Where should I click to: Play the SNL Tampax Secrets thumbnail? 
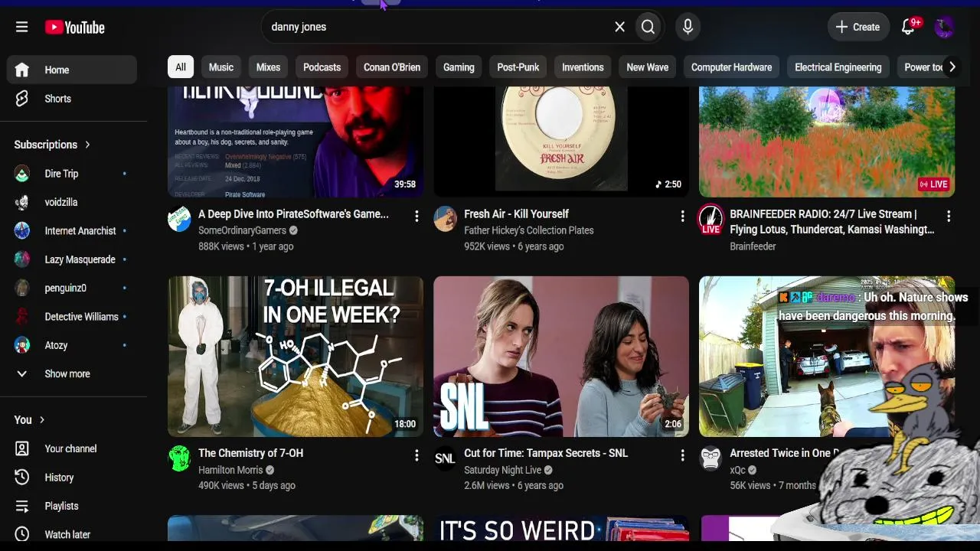tap(561, 357)
